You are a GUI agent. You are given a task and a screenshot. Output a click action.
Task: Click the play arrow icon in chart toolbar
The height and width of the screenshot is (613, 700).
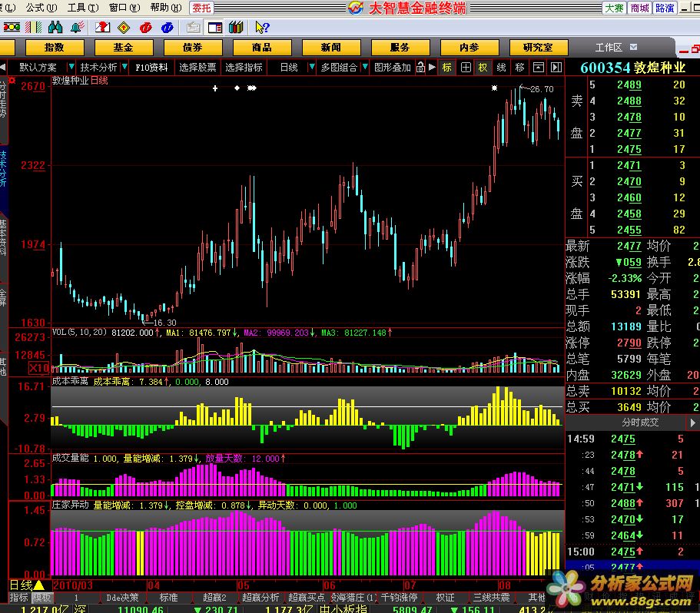coord(432,68)
